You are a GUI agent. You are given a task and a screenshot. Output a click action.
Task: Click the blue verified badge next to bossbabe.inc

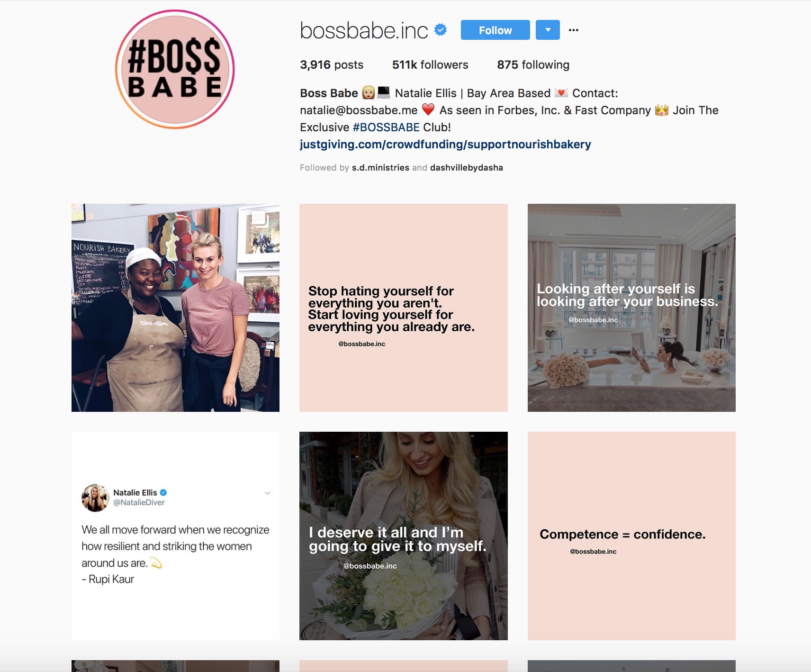coord(441,30)
